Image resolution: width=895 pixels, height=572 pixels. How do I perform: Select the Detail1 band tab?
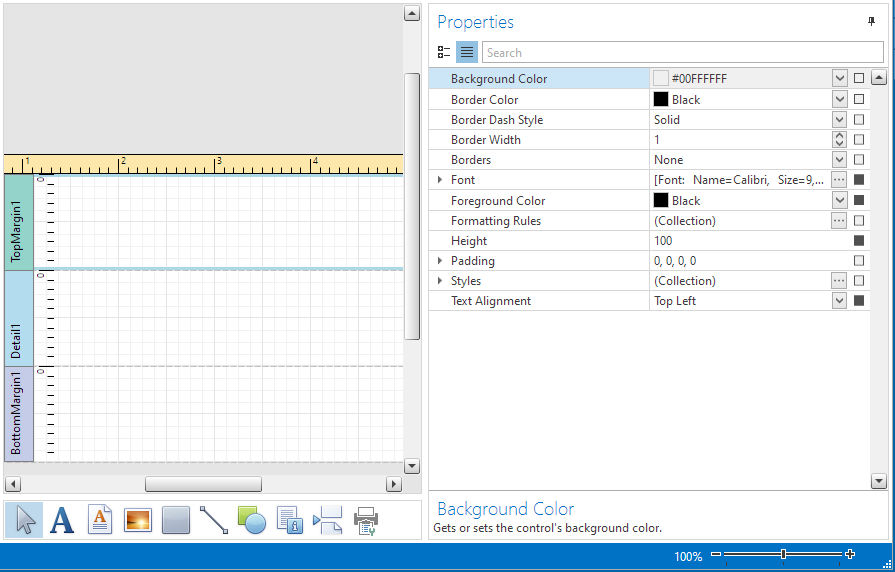pos(18,318)
